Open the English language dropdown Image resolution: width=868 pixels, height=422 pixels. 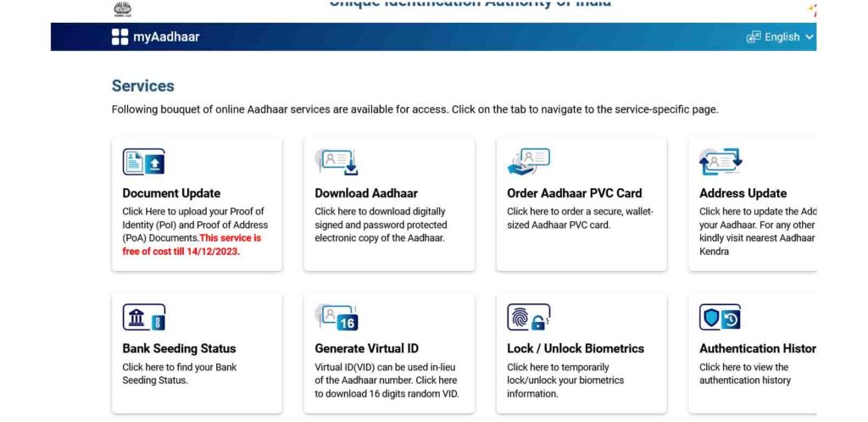pos(780,37)
